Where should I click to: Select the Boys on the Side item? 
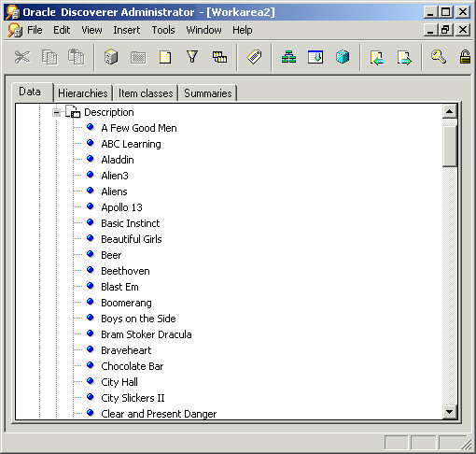coord(138,319)
